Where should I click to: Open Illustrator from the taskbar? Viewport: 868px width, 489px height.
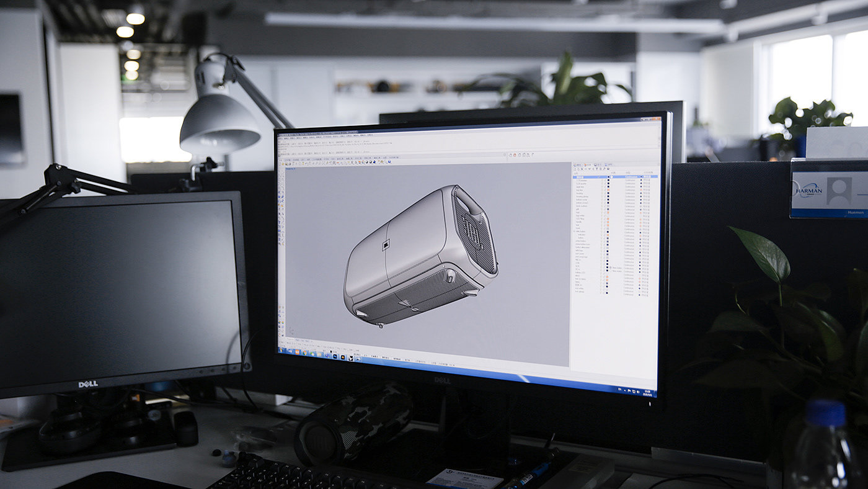(x=343, y=357)
